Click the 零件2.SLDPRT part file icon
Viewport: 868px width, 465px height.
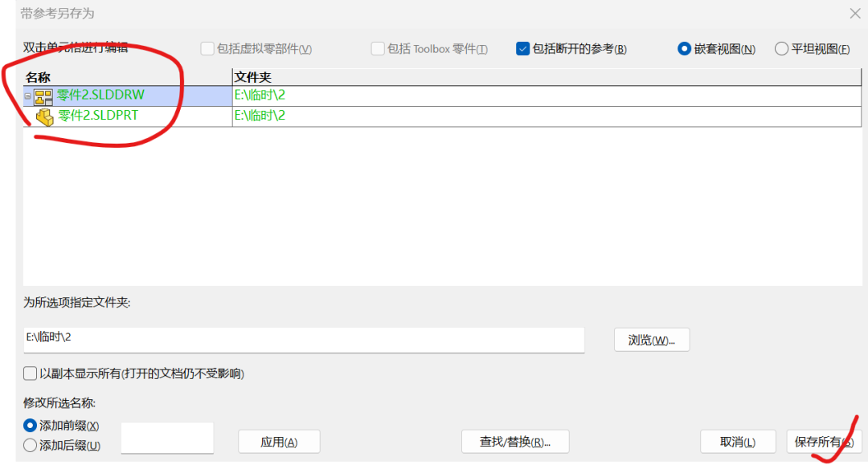[x=45, y=117]
